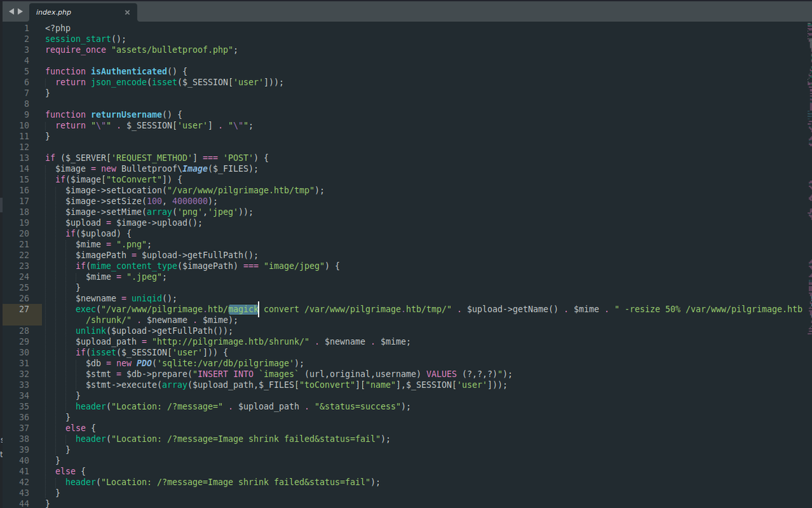Click the 'Bulletproof\Image' class name on line 14
The image size is (812, 508).
click(164, 169)
